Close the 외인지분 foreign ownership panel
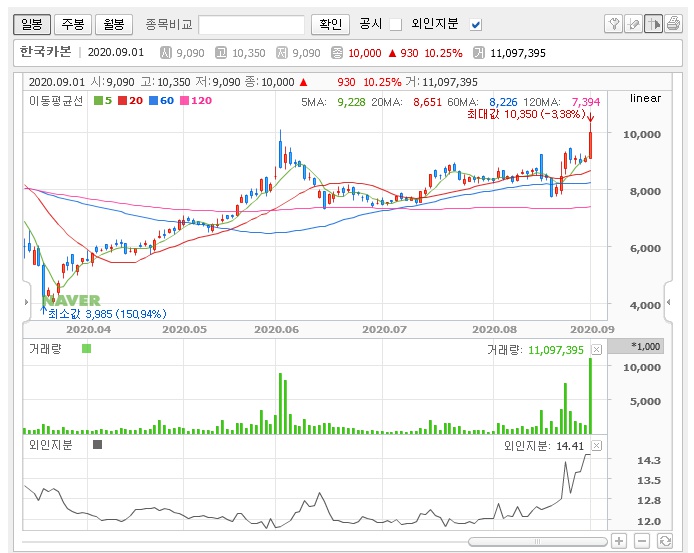The image size is (694, 553). click(596, 445)
